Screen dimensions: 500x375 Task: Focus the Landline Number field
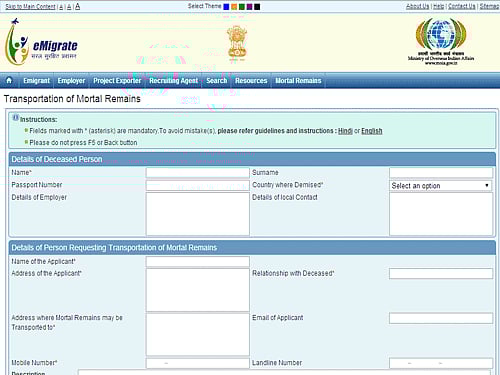tap(441, 363)
